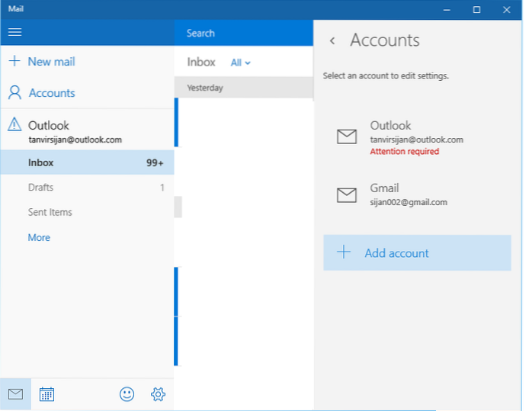Maximize the Mail window

coord(476,9)
